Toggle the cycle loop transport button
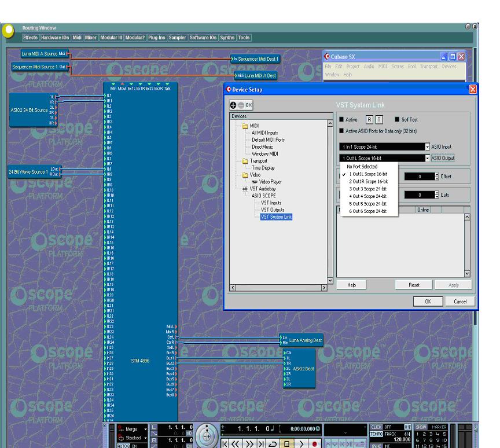 (x=273, y=444)
